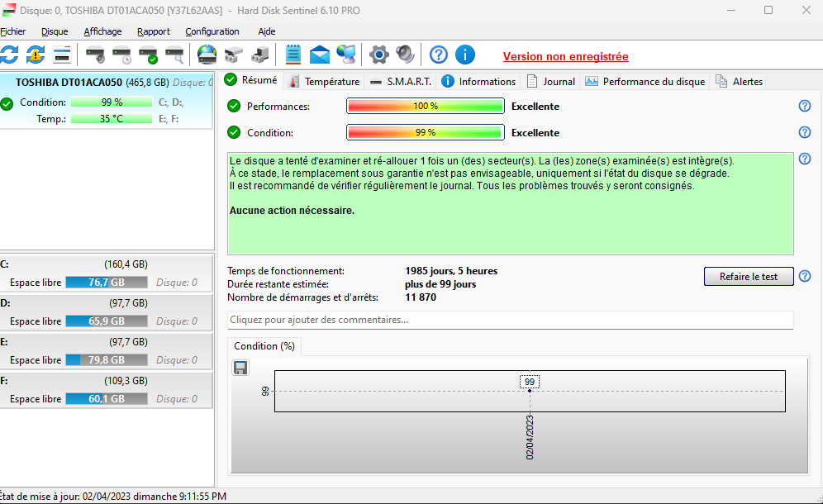Click the disk panel window toolbar icon

tap(62, 55)
